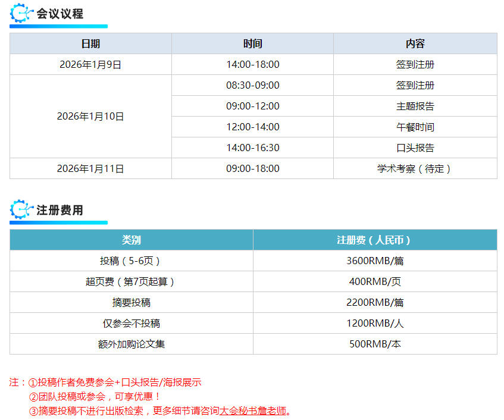Click the 会议议程 section heading text
The height and width of the screenshot is (420, 504).
(x=60, y=14)
